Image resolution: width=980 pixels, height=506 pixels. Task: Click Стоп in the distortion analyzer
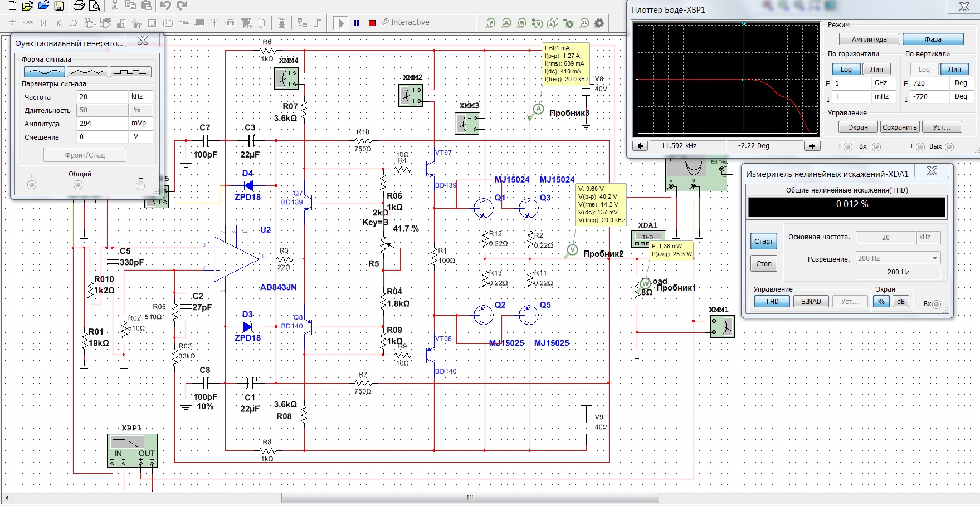(763, 263)
